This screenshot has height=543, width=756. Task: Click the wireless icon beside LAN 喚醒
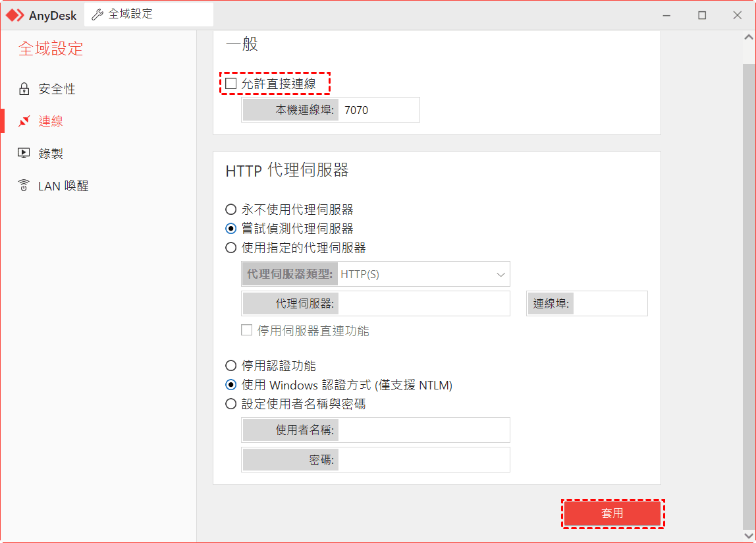[24, 185]
